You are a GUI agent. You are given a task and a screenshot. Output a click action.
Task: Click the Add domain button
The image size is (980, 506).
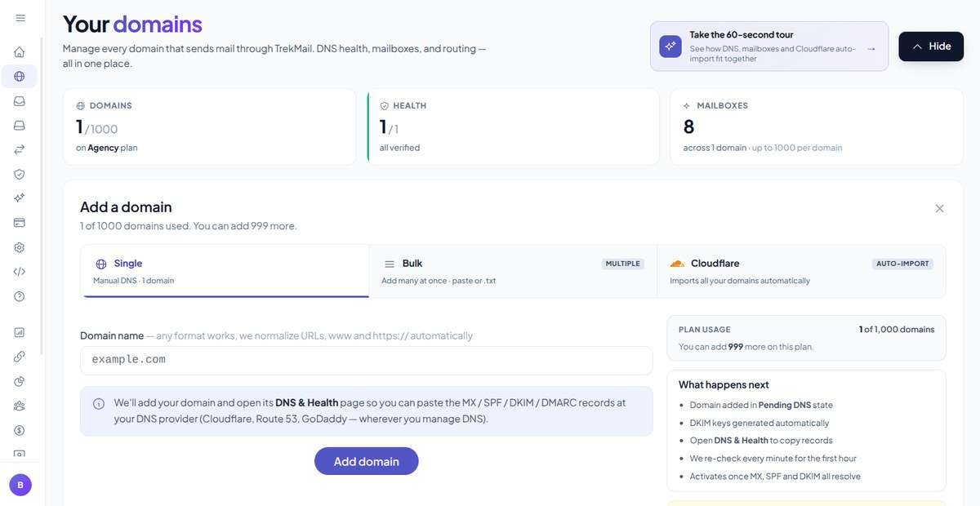tap(366, 461)
